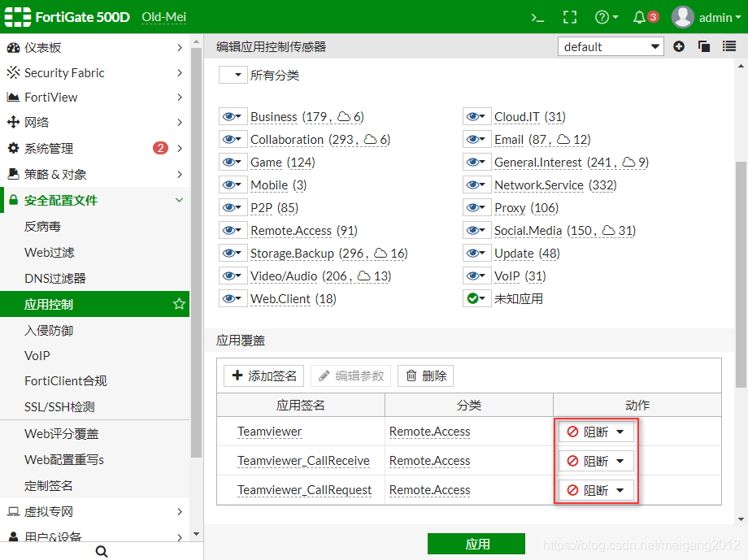
Task: Expand 虚拟专网 menu
Action: click(x=95, y=511)
